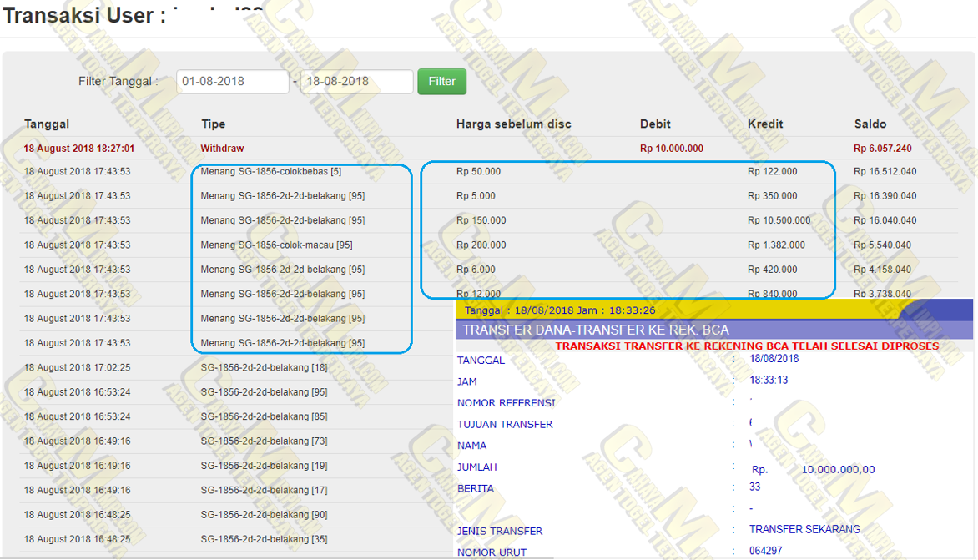This screenshot has width=978, height=560.
Task: Focus the start date field 01-08-2018
Action: (232, 82)
